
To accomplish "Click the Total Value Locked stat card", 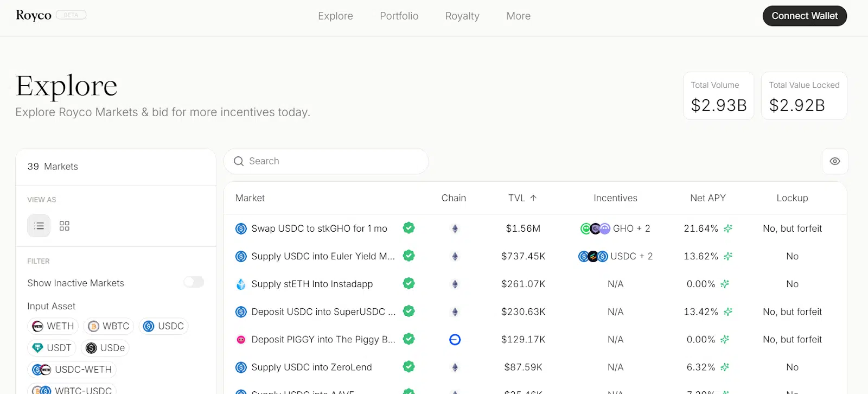I will (804, 96).
